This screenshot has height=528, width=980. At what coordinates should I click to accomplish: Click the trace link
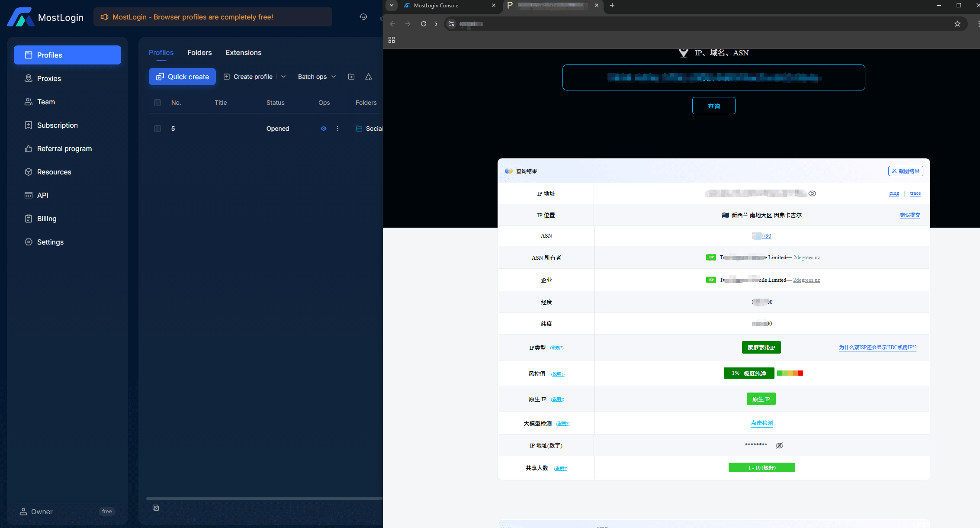pos(915,193)
